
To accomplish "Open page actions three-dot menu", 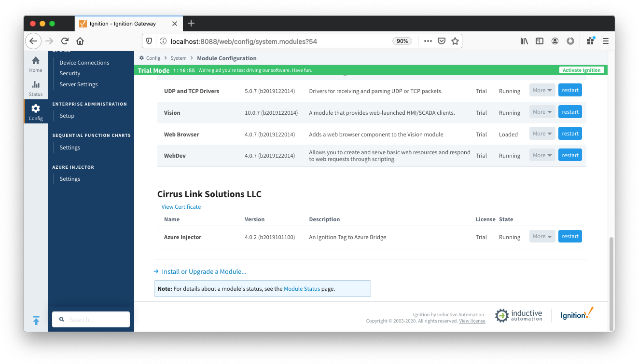I will click(x=428, y=41).
